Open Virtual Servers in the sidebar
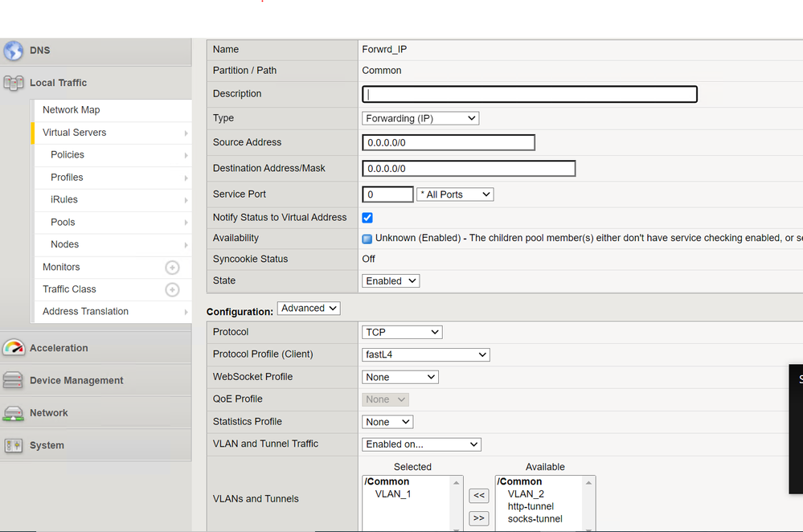Screen dimensions: 803x532 click(x=74, y=133)
